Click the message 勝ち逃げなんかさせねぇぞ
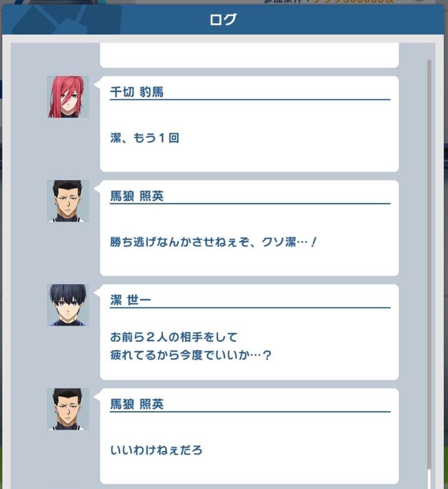 tap(214, 242)
